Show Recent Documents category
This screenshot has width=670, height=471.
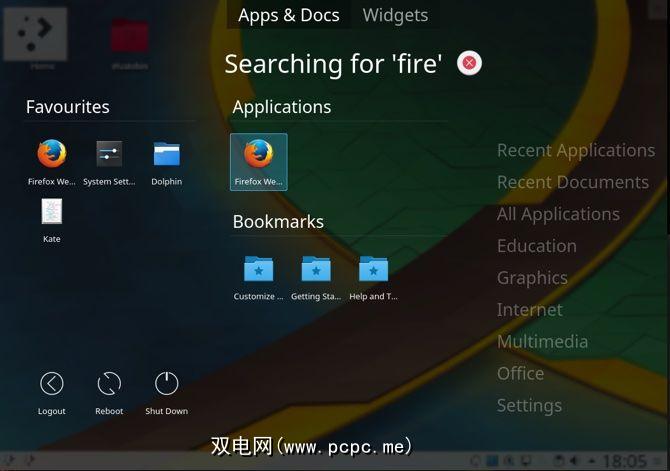pyautogui.click(x=573, y=183)
